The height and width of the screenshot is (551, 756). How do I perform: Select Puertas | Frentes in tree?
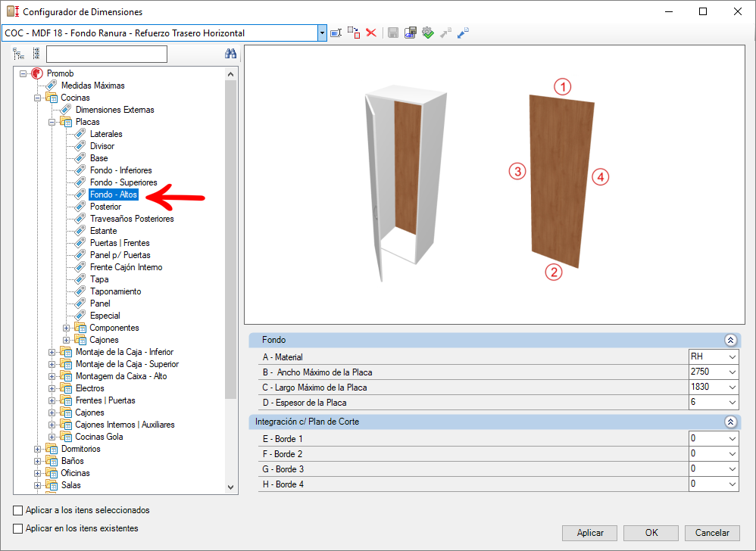pos(120,243)
